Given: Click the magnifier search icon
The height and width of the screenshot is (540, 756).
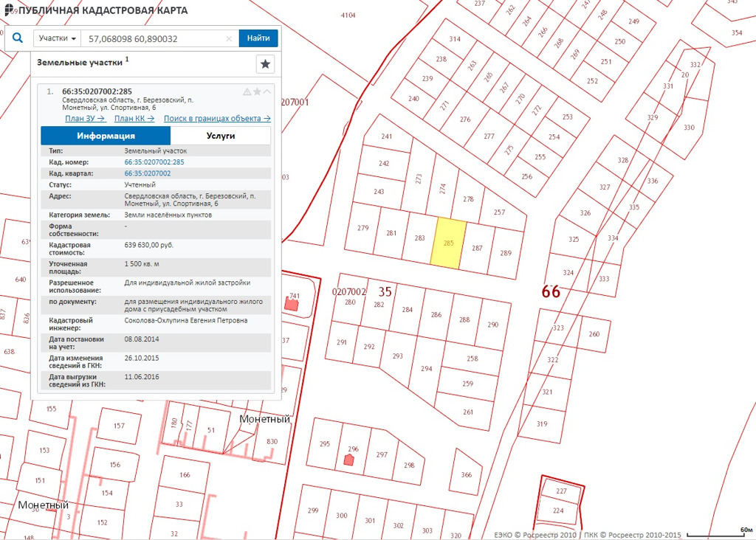Looking at the screenshot, I should pyautogui.click(x=18, y=38).
